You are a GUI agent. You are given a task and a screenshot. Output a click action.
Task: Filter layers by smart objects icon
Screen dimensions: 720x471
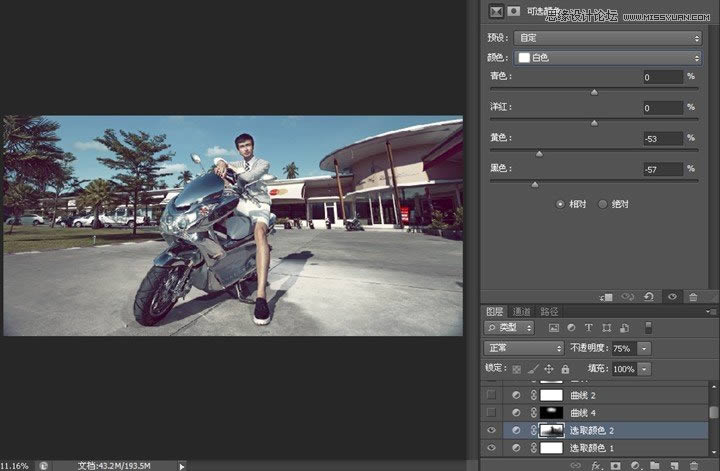624,328
